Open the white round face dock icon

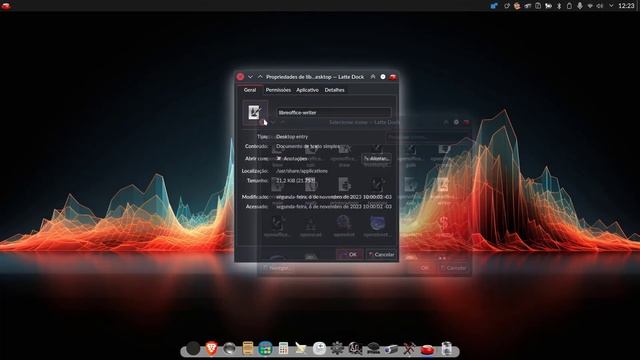[x=319, y=348]
